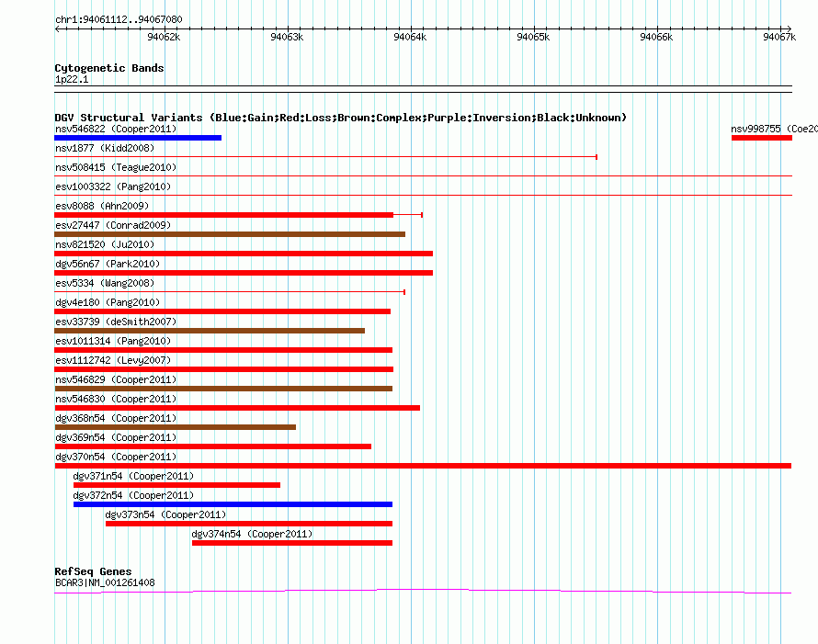This screenshot has width=818, height=644.
Task: Click the esv1112742 (Levy2007) red bar
Action: [224, 369]
